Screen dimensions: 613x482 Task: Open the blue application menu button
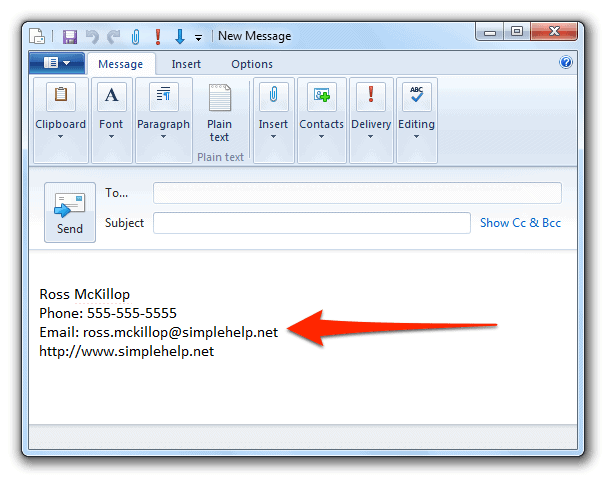point(56,64)
